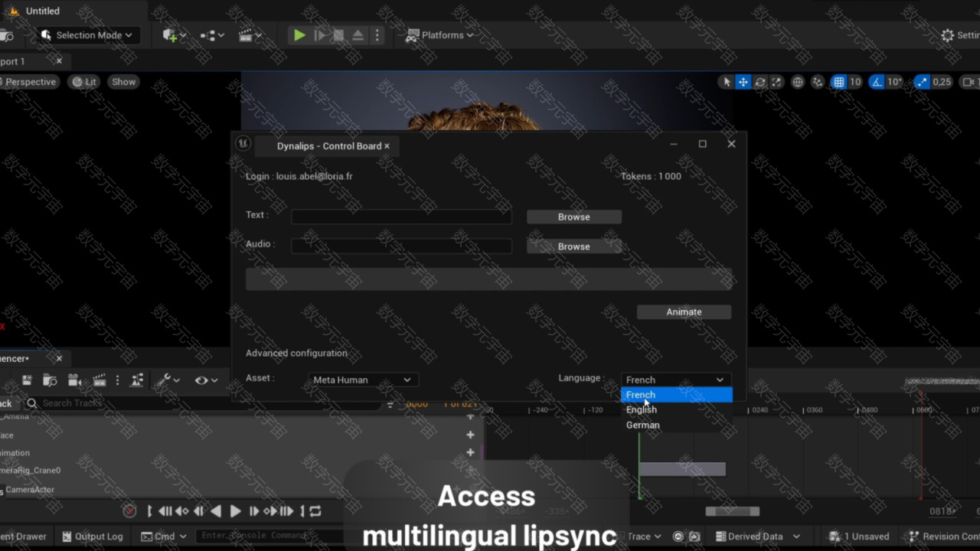Click the Sequencer record button
980x551 pixels.
click(x=129, y=511)
